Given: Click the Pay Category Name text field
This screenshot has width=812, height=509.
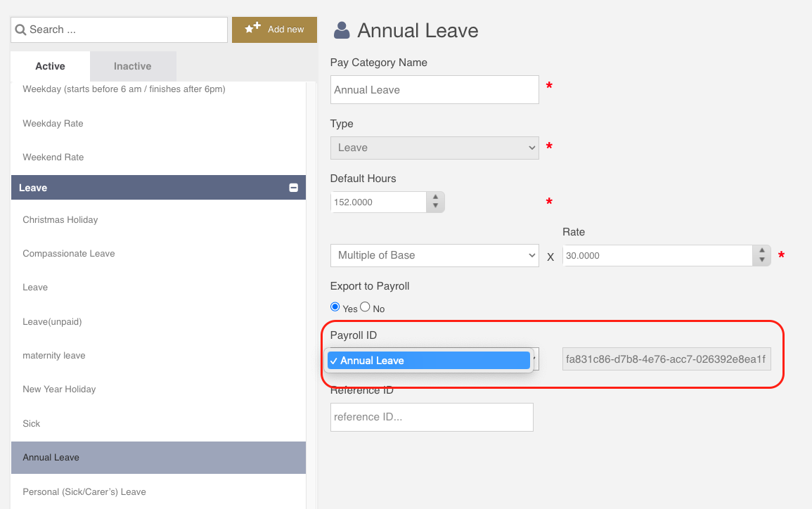Looking at the screenshot, I should click(434, 89).
